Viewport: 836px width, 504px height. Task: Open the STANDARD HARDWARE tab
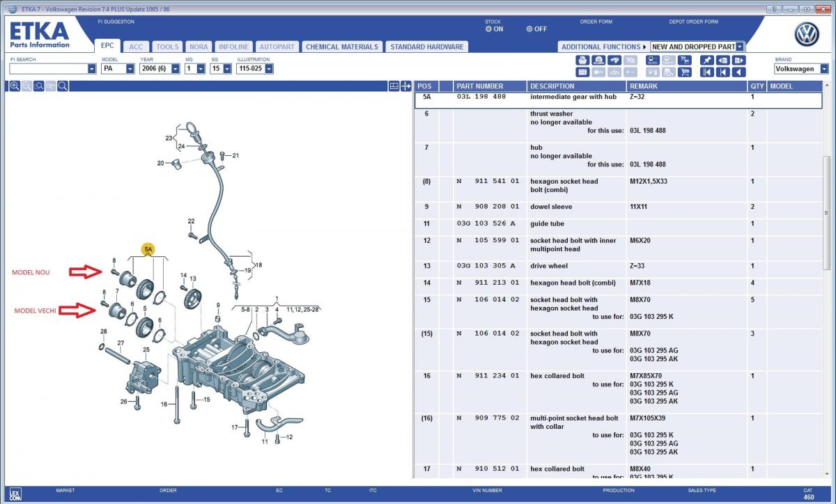[426, 47]
